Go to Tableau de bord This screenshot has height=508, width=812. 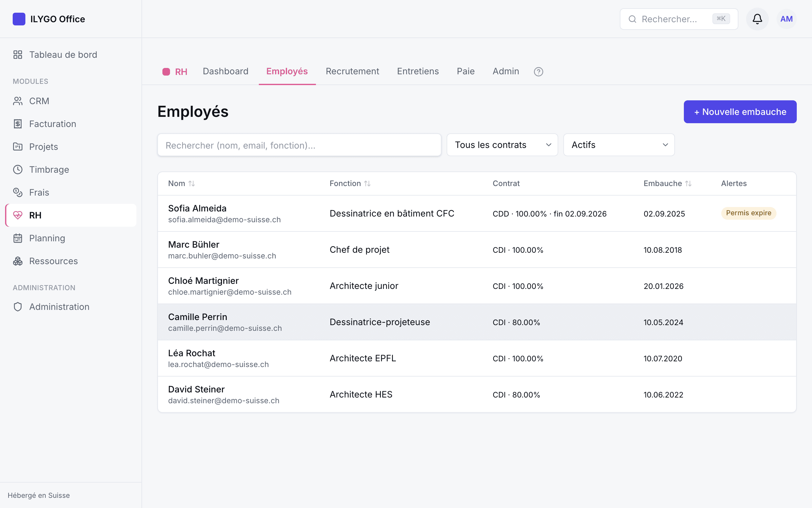[71, 55]
